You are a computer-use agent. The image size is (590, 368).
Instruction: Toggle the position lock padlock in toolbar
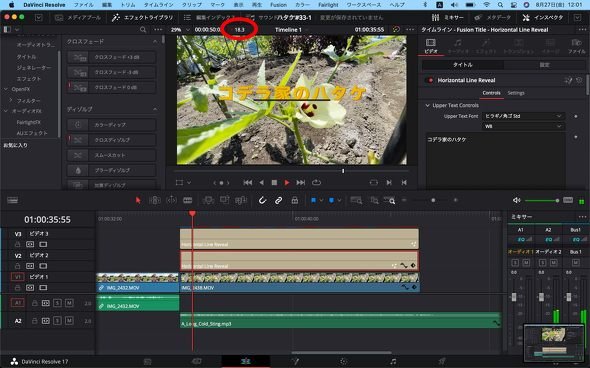pos(295,201)
